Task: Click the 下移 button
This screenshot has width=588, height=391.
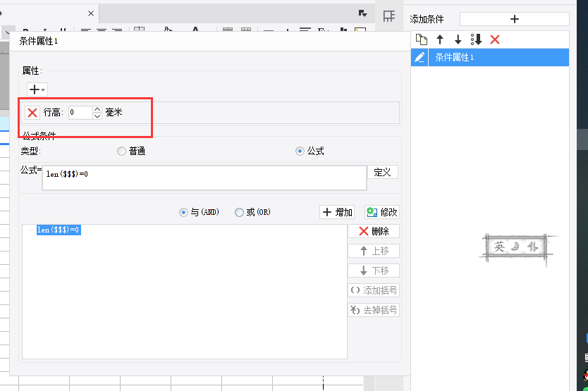Action: (374, 271)
